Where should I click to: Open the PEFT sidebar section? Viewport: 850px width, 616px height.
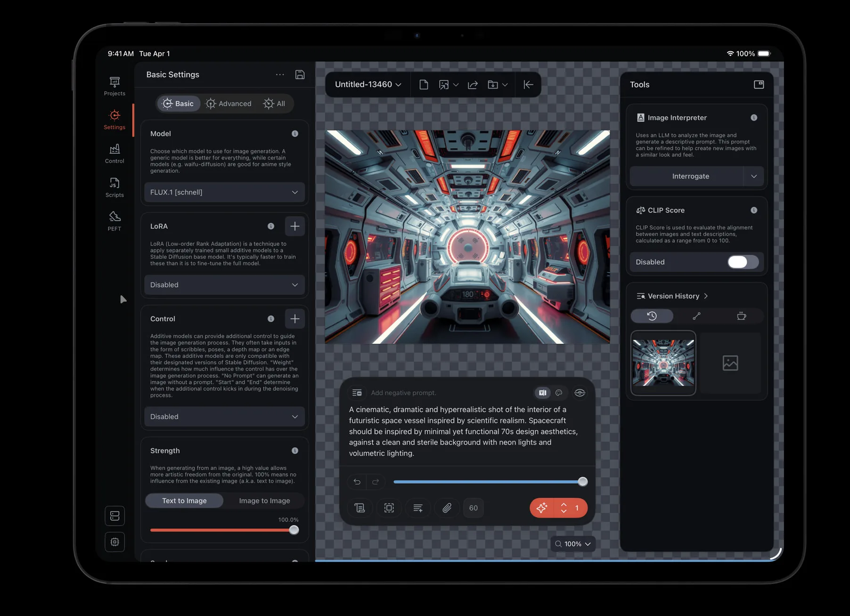(114, 221)
